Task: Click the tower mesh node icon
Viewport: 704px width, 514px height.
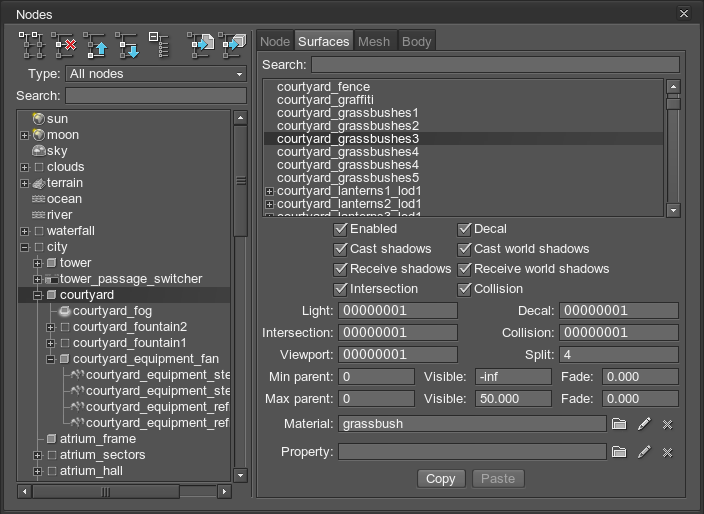Action: (52, 263)
